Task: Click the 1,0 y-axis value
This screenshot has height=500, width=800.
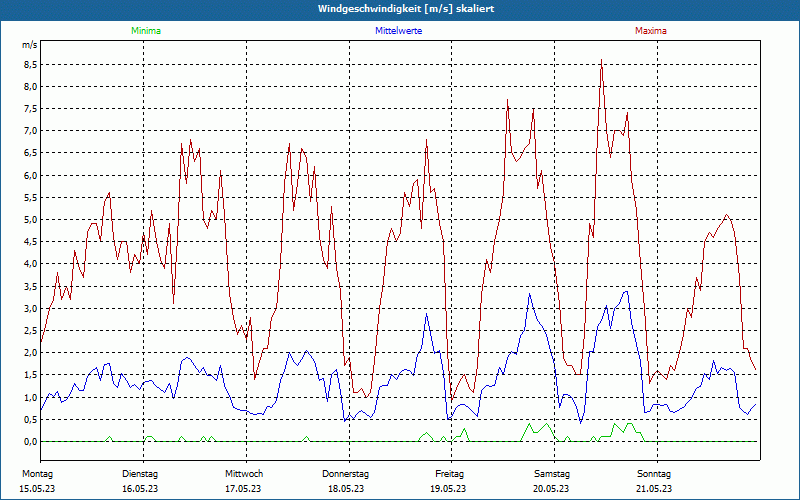Action: (31, 397)
